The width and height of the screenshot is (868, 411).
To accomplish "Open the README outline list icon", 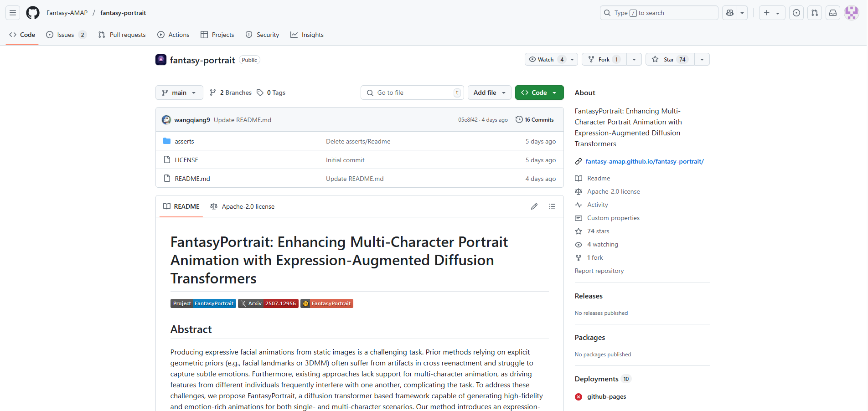I will click(x=552, y=206).
